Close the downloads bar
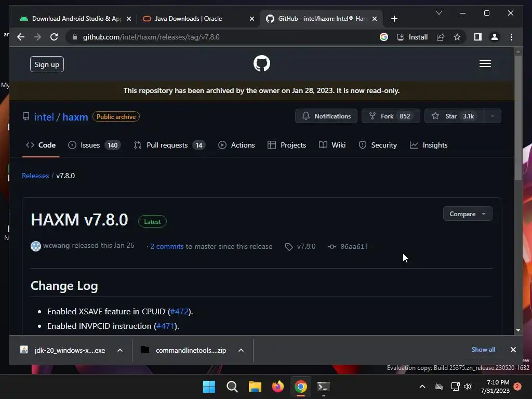Viewport: 532px width, 399px height. pyautogui.click(x=513, y=350)
